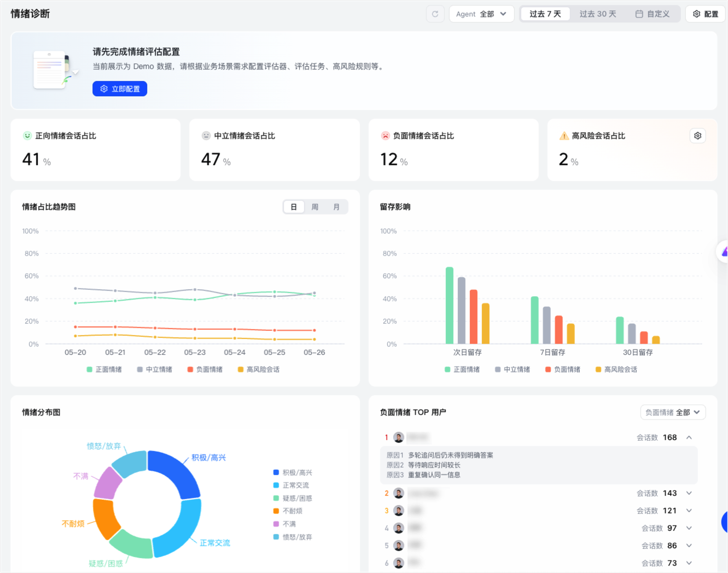Toggle 负面情绪 legend in trend chart
Viewport: 728px width, 573px height.
(x=205, y=370)
